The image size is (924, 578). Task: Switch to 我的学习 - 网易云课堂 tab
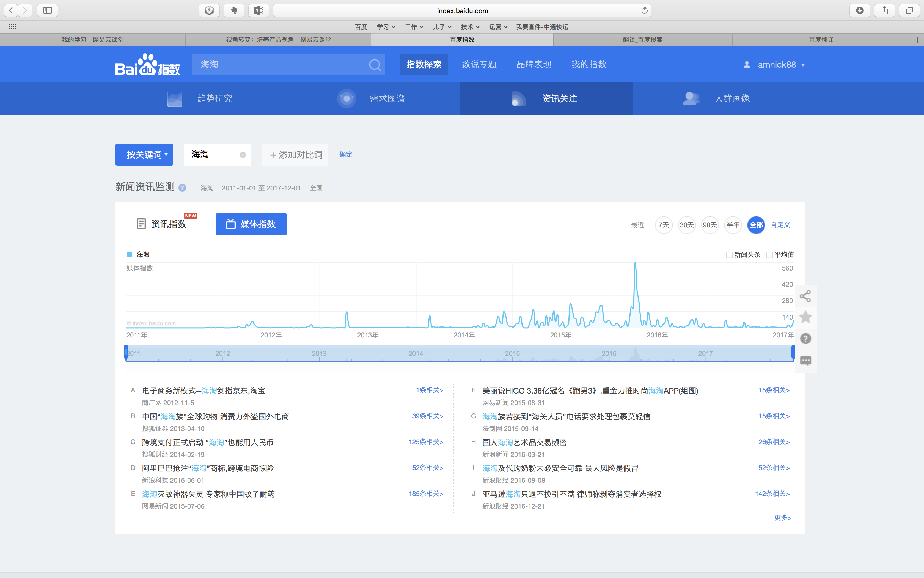pos(93,40)
